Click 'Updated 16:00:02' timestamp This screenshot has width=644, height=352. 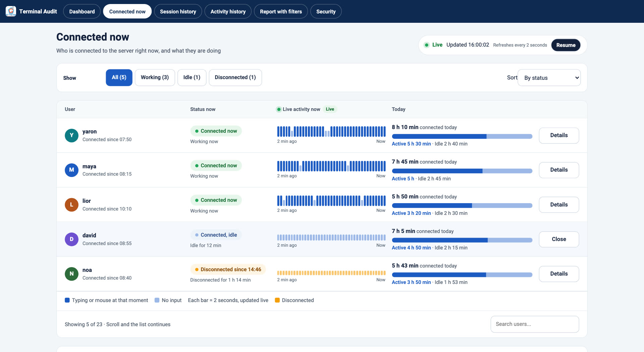(468, 45)
